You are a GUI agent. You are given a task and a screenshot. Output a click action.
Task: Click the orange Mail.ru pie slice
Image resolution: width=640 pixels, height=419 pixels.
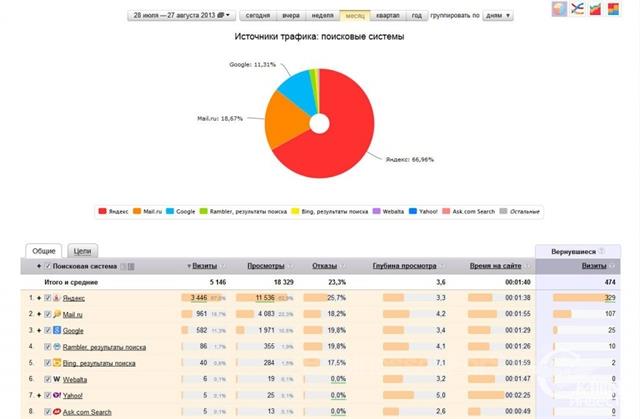[x=286, y=122]
